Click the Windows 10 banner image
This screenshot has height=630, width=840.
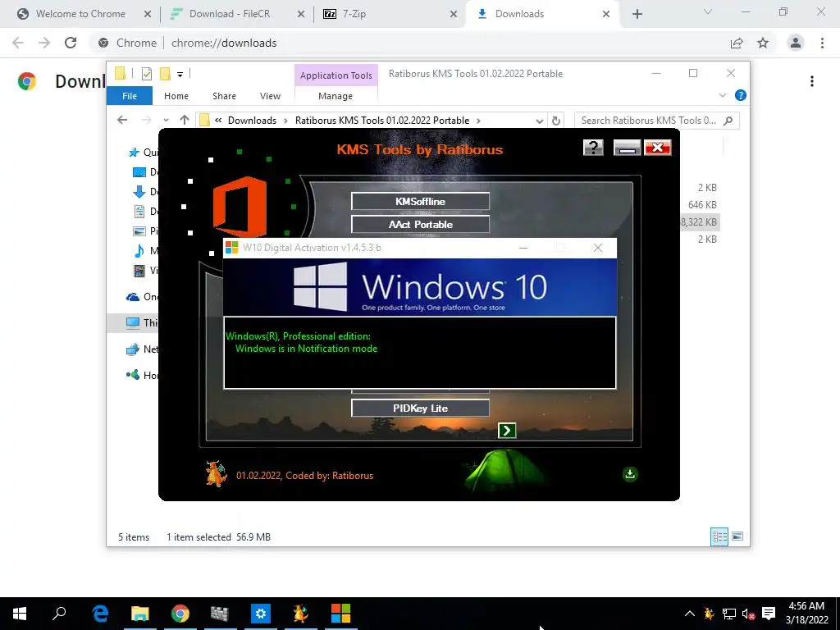coord(420,287)
